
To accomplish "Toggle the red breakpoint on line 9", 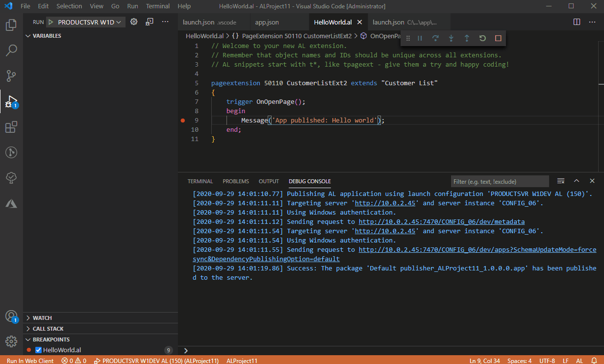I will click(x=182, y=120).
